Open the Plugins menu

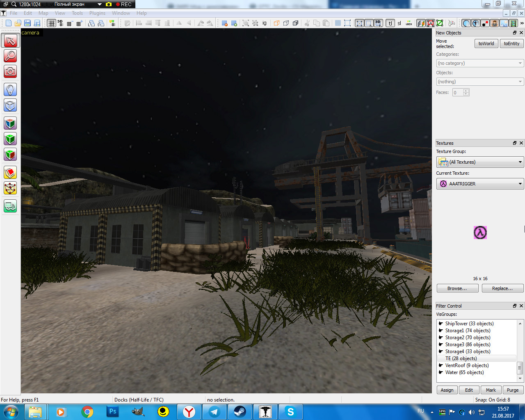97,13
